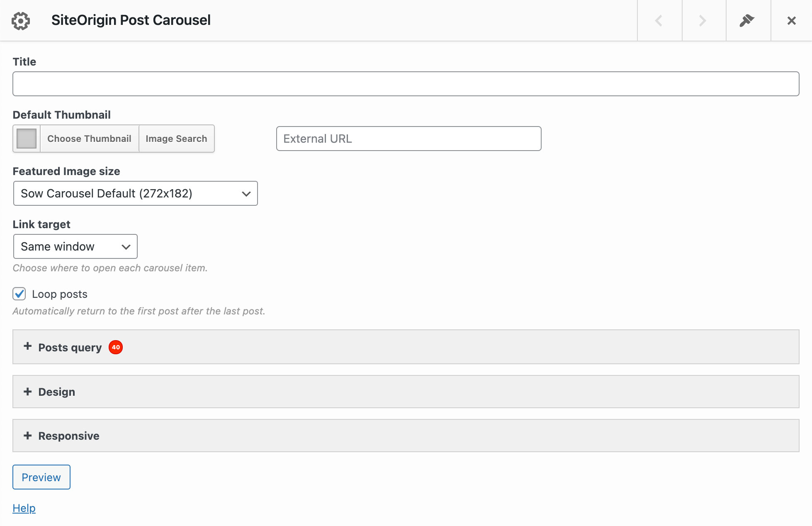Click inside the External URL field
The height and width of the screenshot is (526, 812).
pyautogui.click(x=408, y=139)
